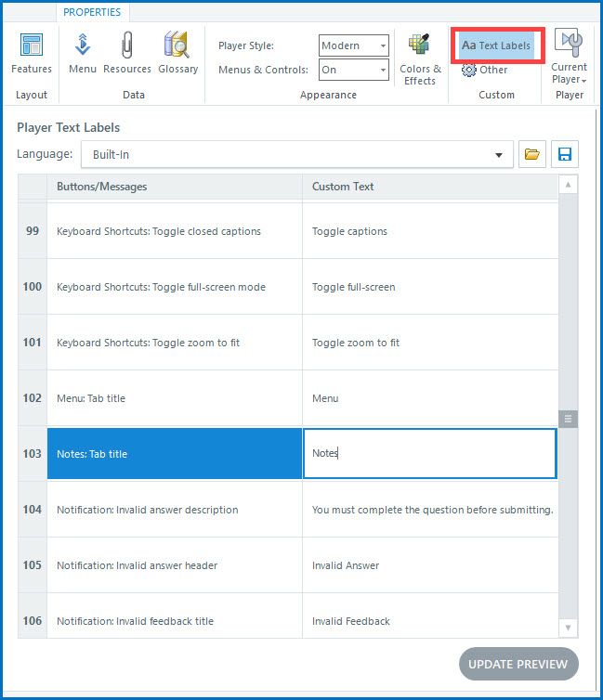603x700 pixels.
Task: Click row number 100
Action: tap(33, 287)
